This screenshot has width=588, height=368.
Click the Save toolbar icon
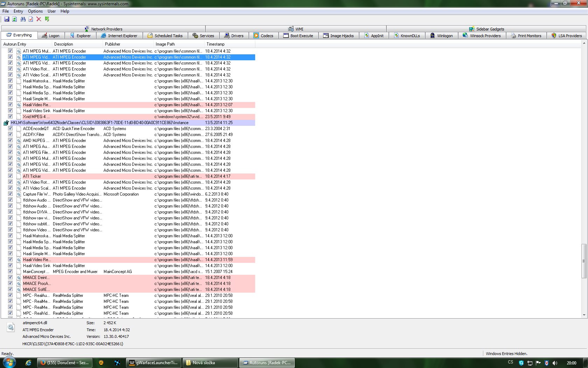tap(7, 19)
